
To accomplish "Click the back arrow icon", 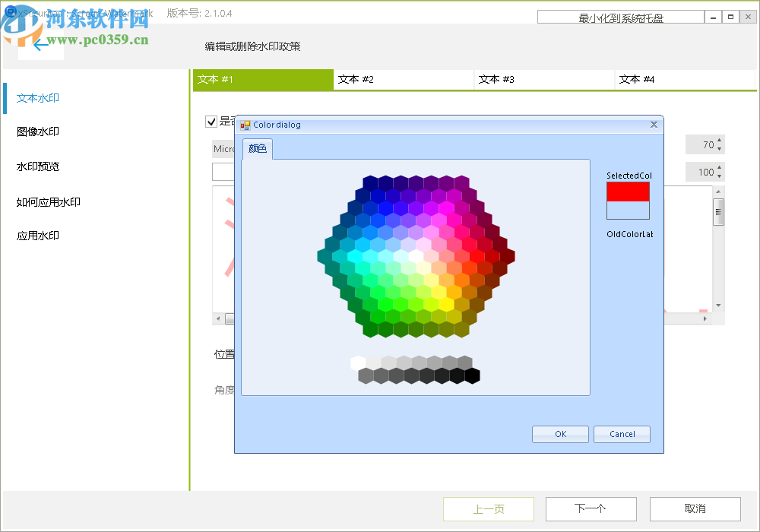I will pos(41,46).
